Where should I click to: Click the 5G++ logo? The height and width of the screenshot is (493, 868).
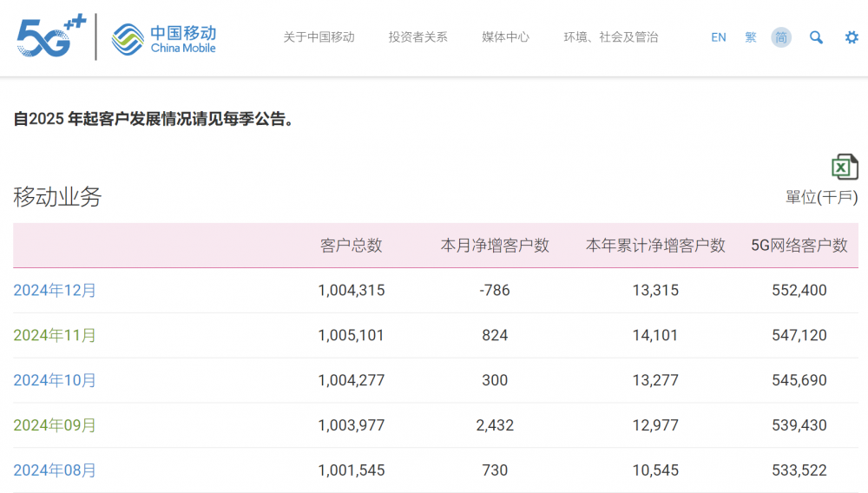pos(51,36)
